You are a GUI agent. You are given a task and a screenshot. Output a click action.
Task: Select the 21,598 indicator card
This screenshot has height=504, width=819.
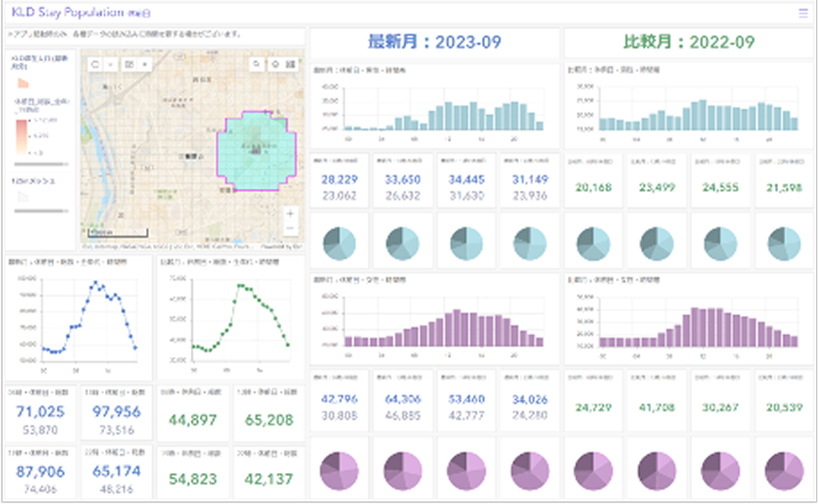click(x=784, y=180)
